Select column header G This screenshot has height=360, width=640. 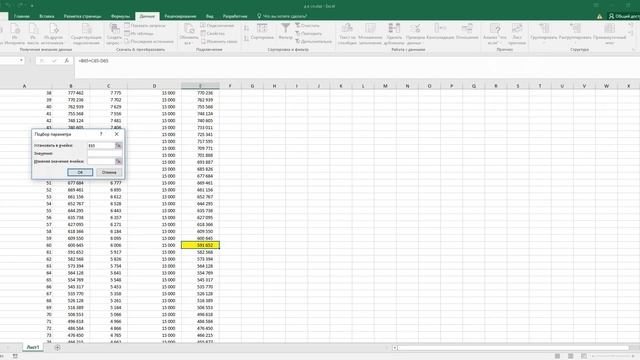pyautogui.click(x=252, y=86)
